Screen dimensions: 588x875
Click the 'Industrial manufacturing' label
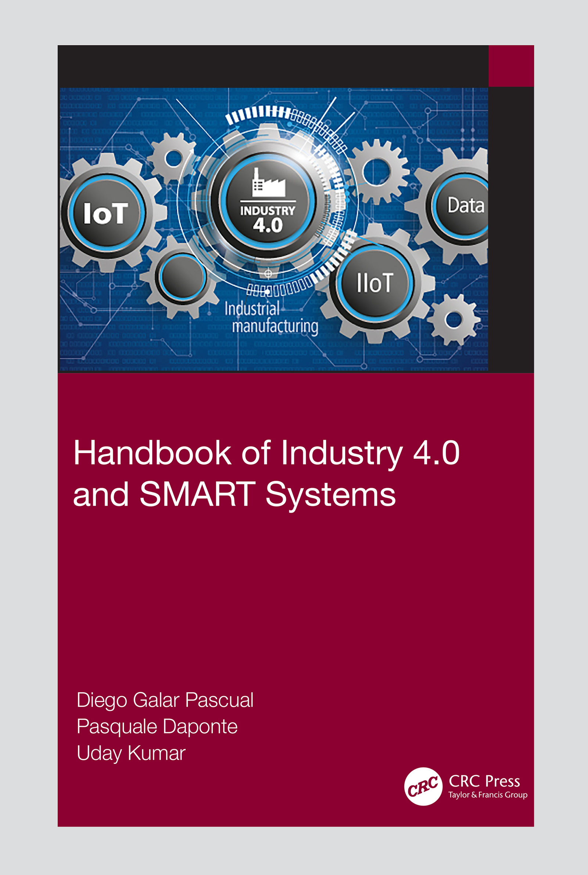(271, 317)
